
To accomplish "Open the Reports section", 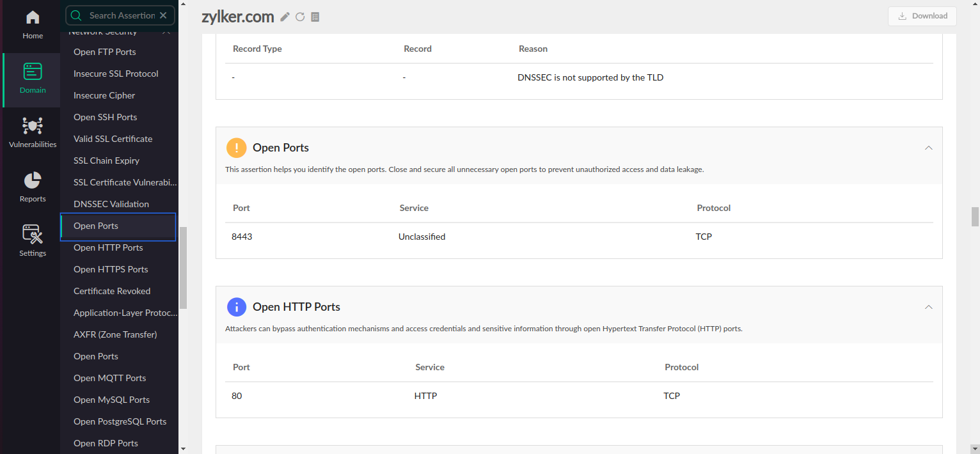I will [x=33, y=187].
